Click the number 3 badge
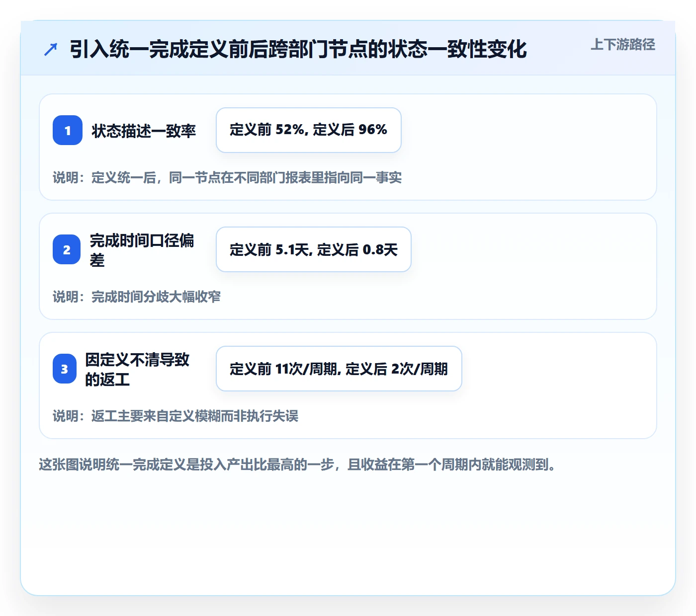 [65, 369]
